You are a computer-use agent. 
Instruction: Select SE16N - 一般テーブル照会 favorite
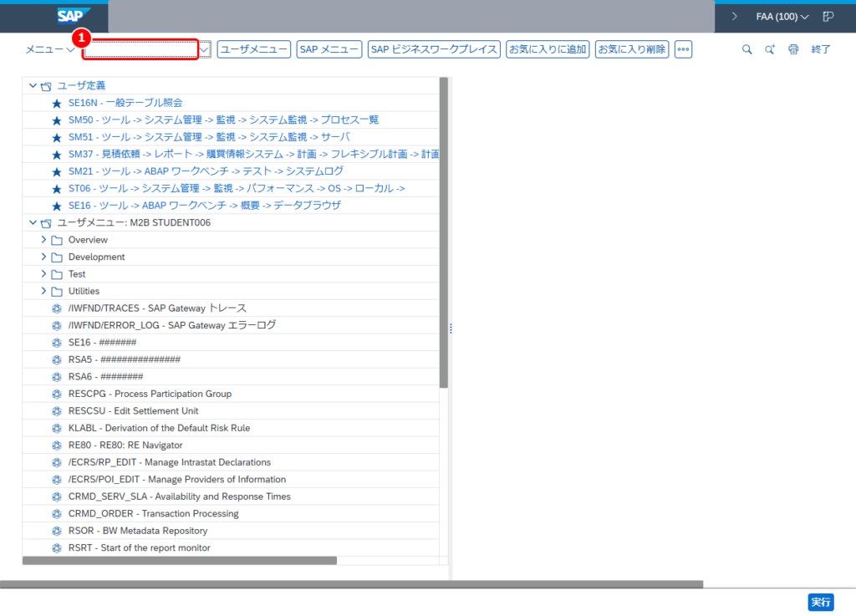click(125, 103)
